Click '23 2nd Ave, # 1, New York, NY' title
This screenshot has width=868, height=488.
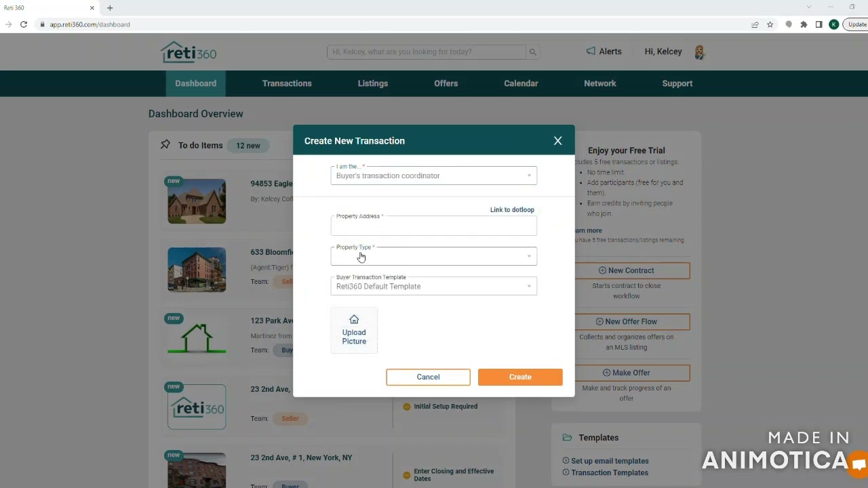(x=301, y=457)
